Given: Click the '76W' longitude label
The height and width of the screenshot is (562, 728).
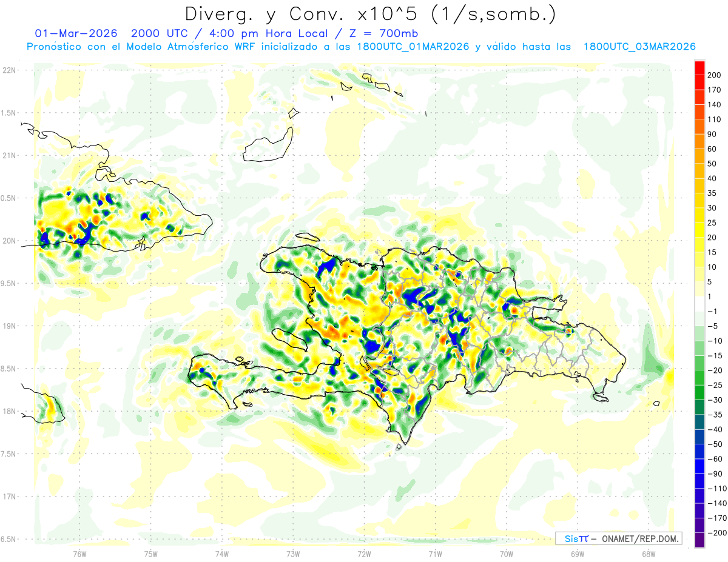Looking at the screenshot, I should click(79, 554).
